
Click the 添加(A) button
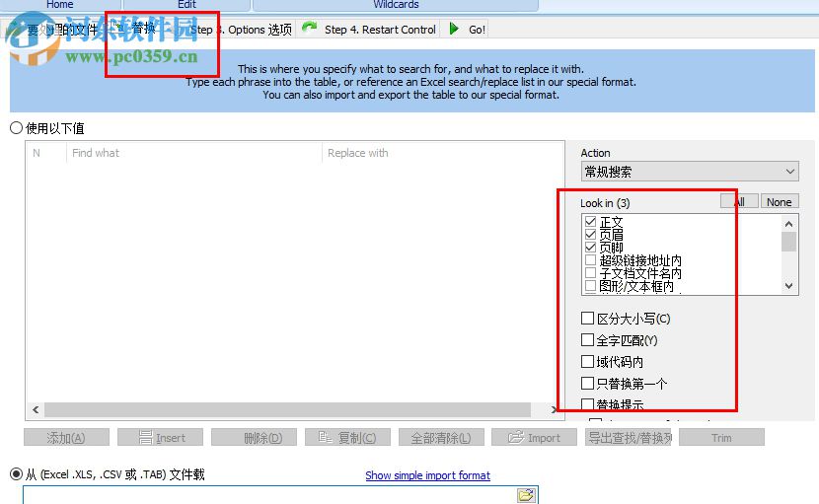(x=66, y=438)
